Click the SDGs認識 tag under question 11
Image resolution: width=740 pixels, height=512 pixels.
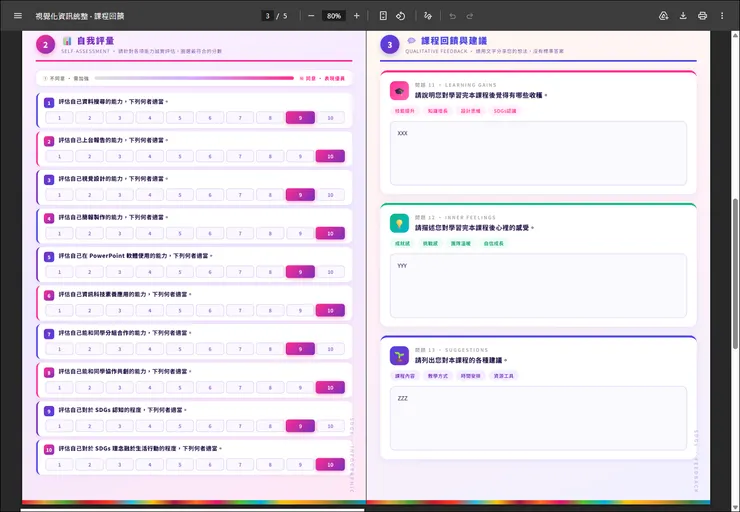[505, 111]
